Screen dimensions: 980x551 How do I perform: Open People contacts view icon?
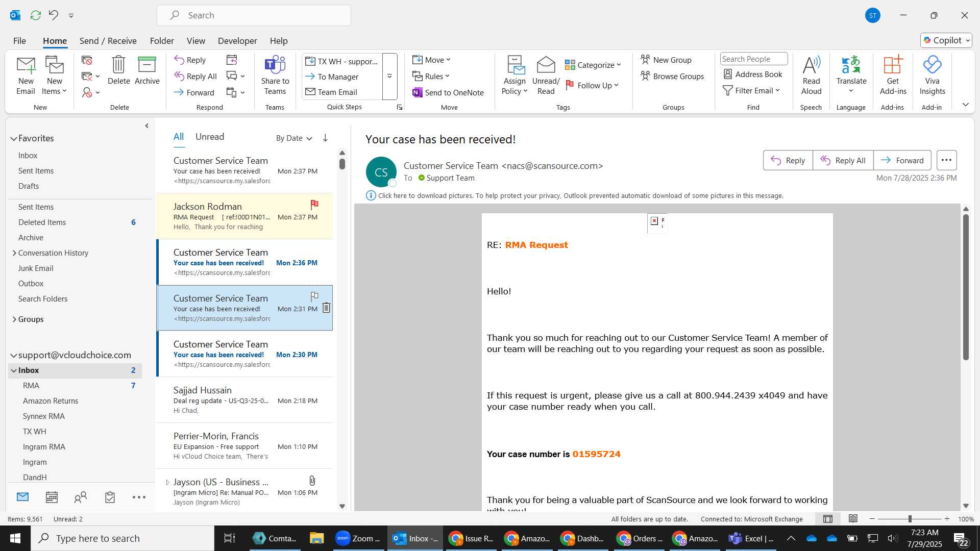(81, 497)
